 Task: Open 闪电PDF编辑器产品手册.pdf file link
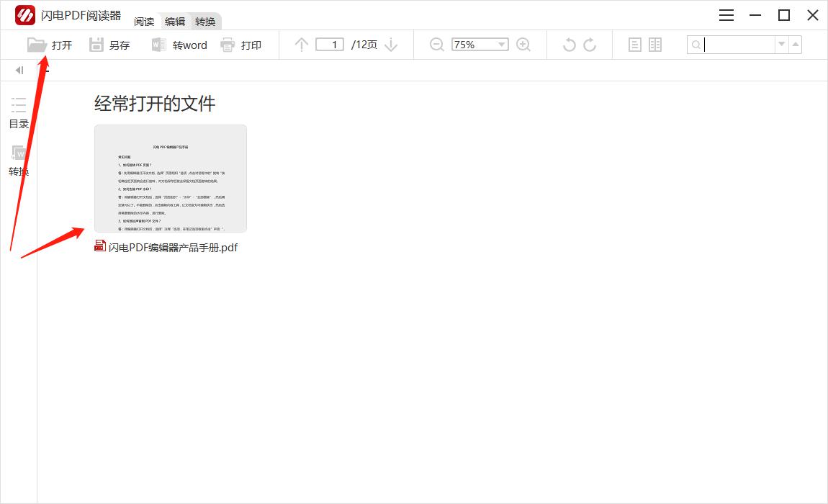[173, 248]
